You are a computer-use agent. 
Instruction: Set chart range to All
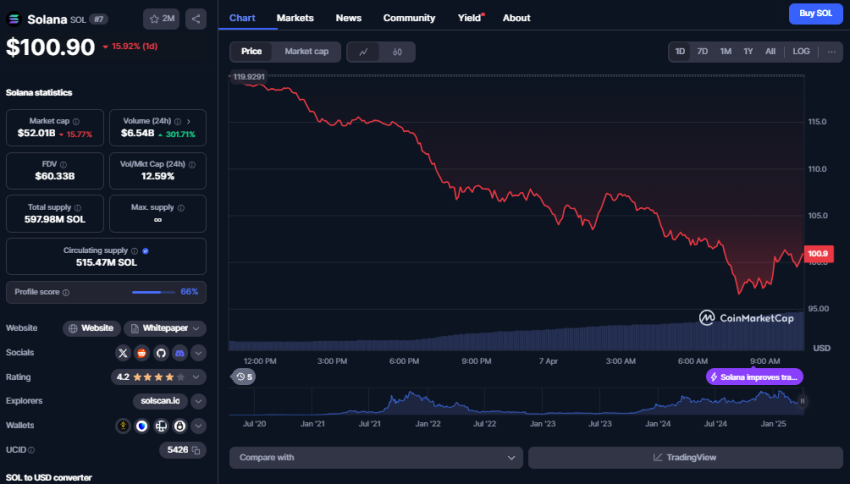point(770,51)
